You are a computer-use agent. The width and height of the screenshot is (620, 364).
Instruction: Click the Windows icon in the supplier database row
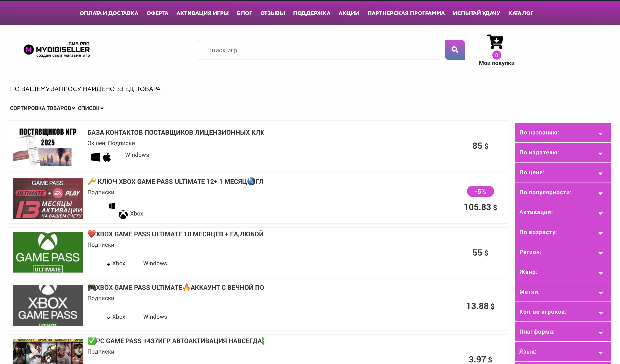click(96, 157)
